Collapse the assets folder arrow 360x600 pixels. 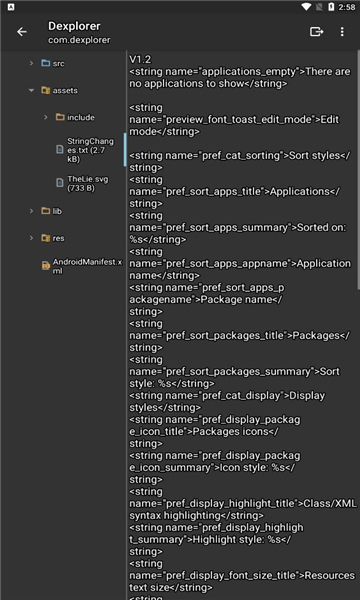pyautogui.click(x=31, y=91)
